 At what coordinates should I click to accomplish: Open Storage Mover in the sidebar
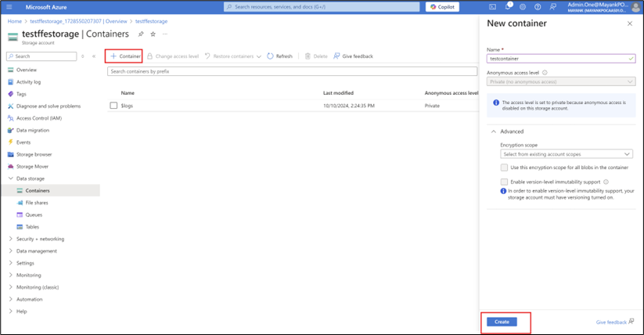pos(32,167)
